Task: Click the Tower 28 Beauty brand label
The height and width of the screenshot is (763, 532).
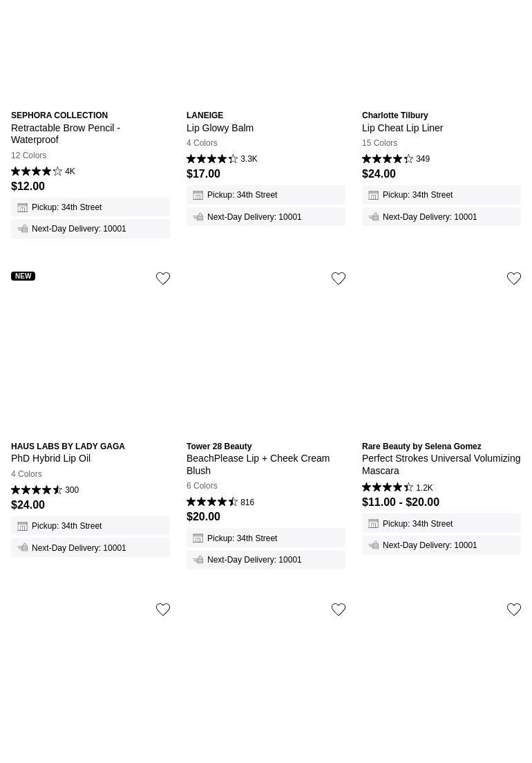Action: tap(219, 446)
